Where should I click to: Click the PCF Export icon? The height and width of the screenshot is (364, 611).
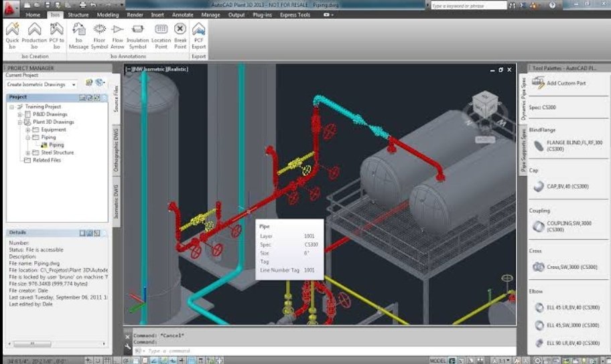click(x=199, y=29)
